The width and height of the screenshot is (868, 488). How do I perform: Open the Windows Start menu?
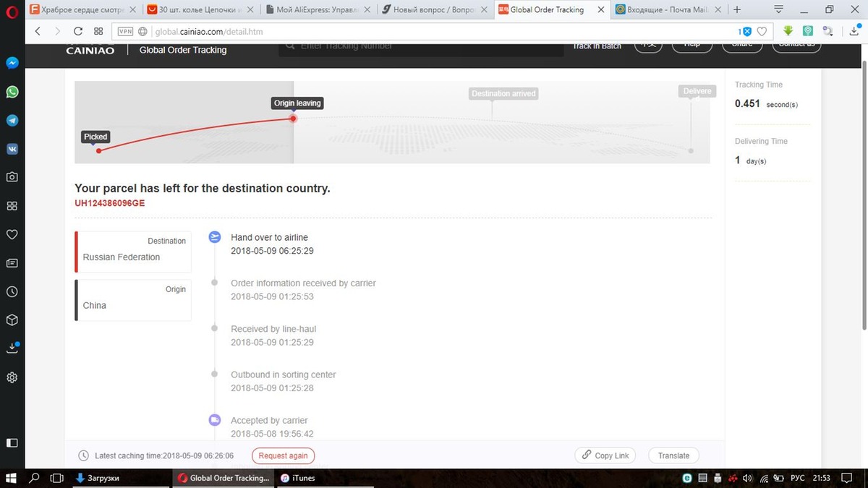click(12, 478)
